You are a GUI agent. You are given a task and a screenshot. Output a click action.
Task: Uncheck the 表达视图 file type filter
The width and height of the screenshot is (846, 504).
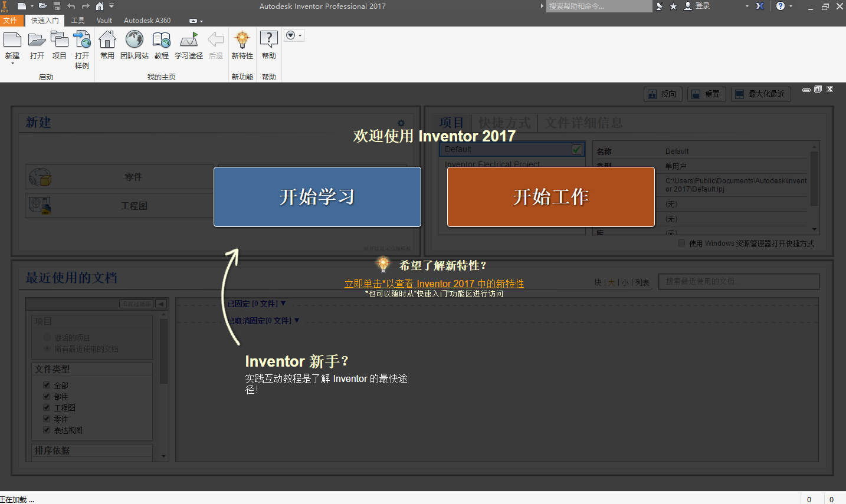coord(47,430)
